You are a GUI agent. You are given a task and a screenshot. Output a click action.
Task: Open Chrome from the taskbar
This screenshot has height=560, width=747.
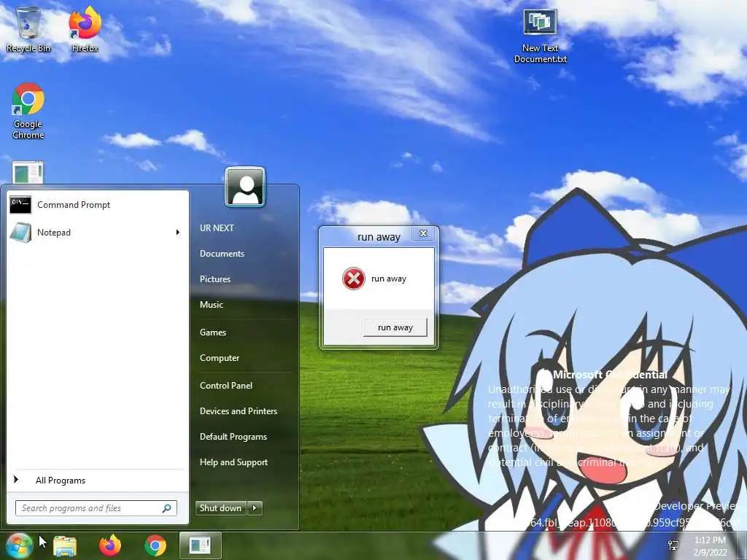coord(155,545)
